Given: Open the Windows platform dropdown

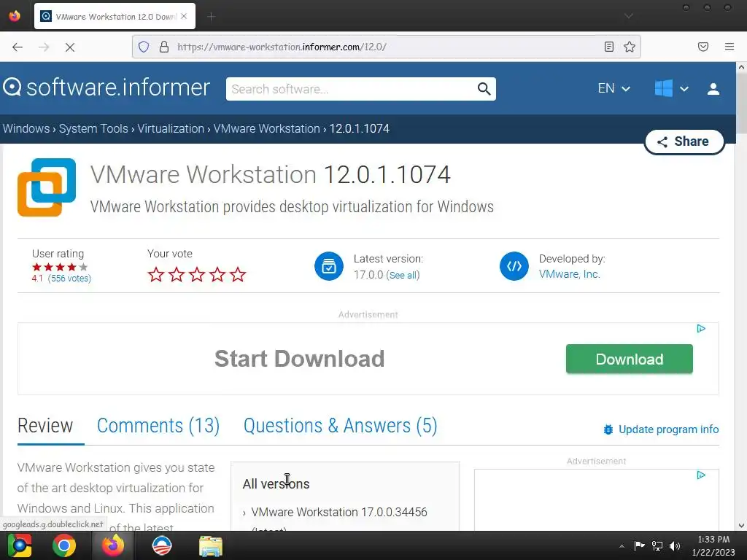Looking at the screenshot, I should coord(671,88).
